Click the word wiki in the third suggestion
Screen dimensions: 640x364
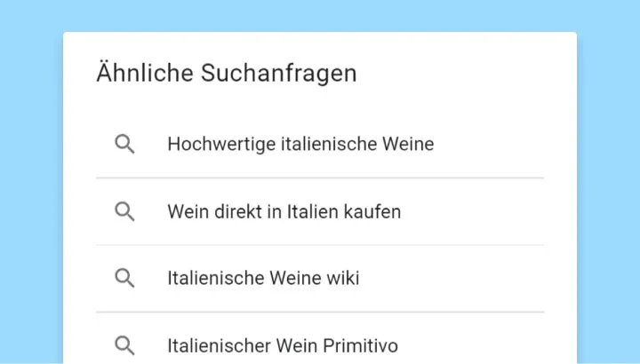point(342,278)
